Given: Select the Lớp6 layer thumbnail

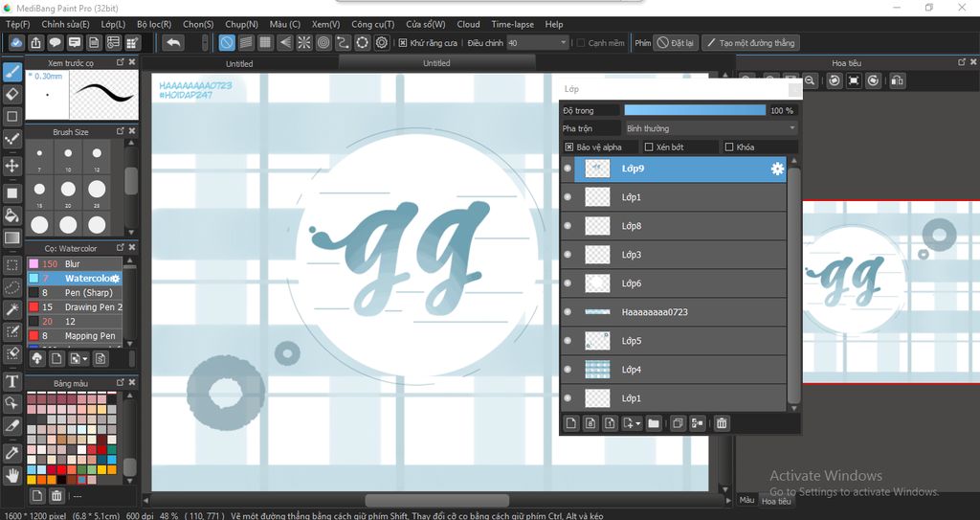Looking at the screenshot, I should pyautogui.click(x=597, y=283).
